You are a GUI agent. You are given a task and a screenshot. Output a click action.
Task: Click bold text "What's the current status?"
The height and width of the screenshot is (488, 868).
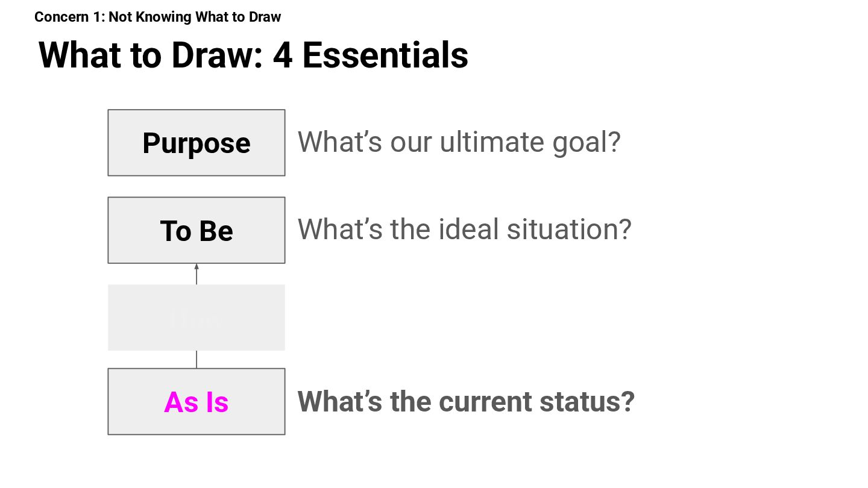(x=466, y=401)
